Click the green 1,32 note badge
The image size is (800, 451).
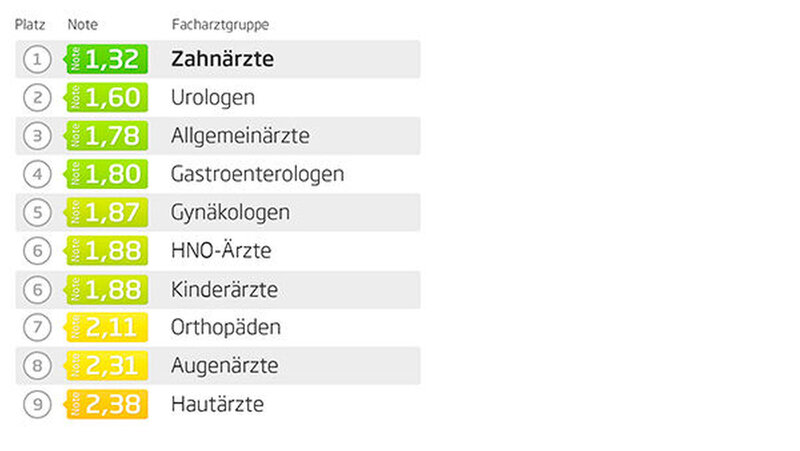pos(106,59)
